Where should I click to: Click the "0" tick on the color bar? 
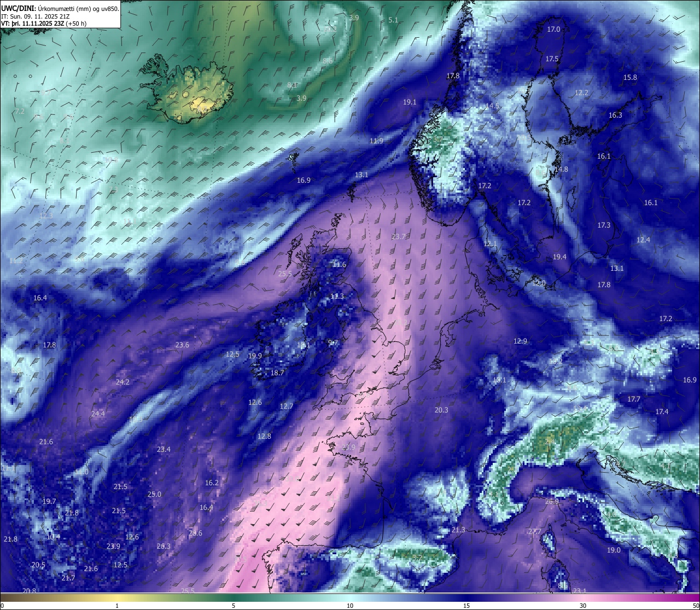pyautogui.click(x=2, y=606)
